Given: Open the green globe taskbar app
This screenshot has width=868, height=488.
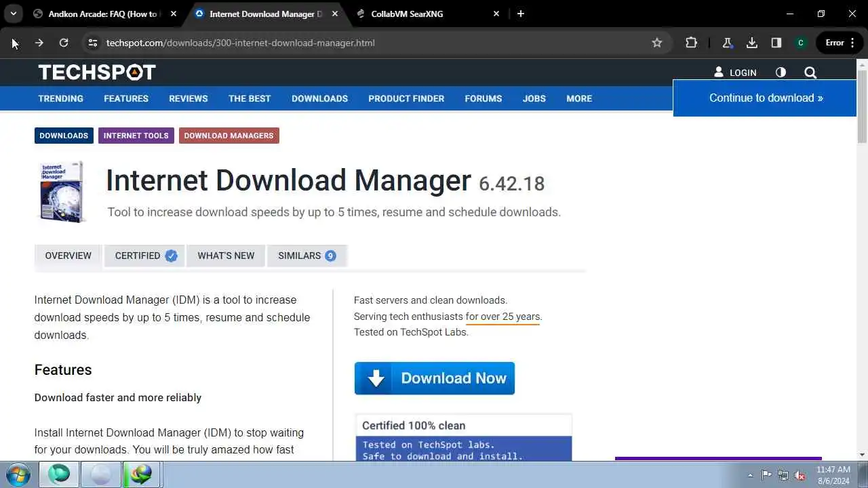Looking at the screenshot, I should pos(59,474).
